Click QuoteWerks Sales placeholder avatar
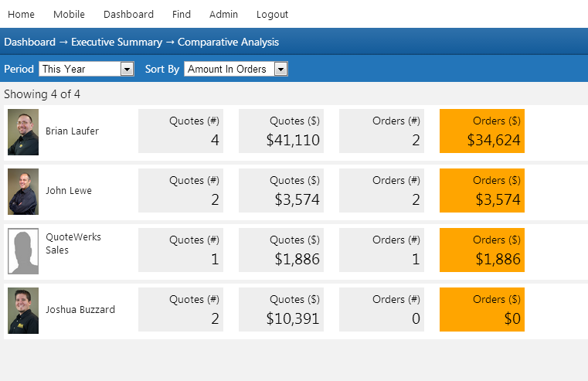The image size is (588, 381). pos(23,251)
